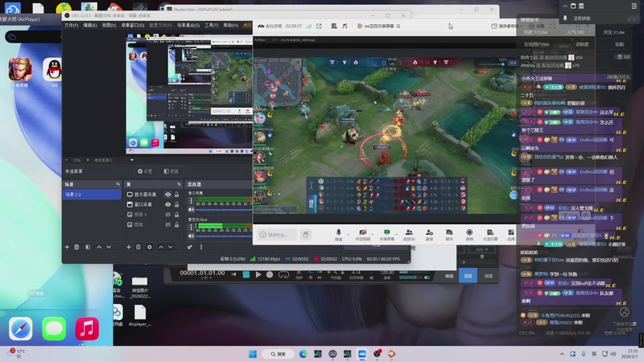Show hidden 图像 3 source via eye icon
644x362 pixels.
click(168, 215)
